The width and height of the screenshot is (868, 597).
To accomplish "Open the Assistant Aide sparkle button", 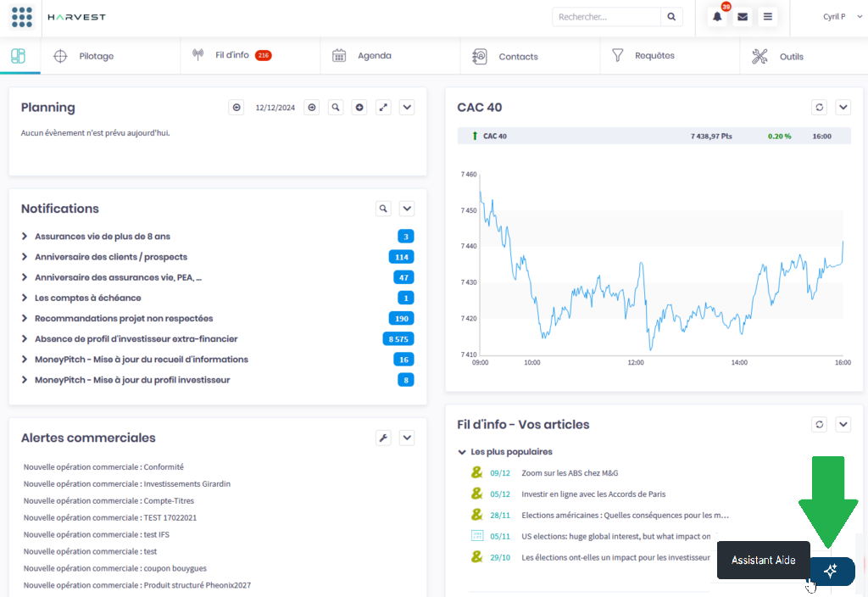I will click(x=831, y=571).
